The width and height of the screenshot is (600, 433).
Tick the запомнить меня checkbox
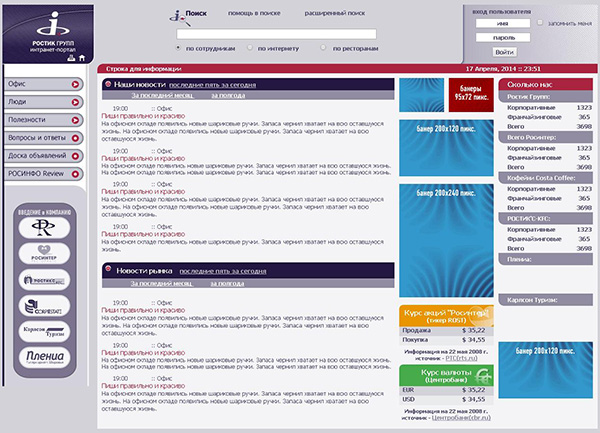click(x=540, y=23)
